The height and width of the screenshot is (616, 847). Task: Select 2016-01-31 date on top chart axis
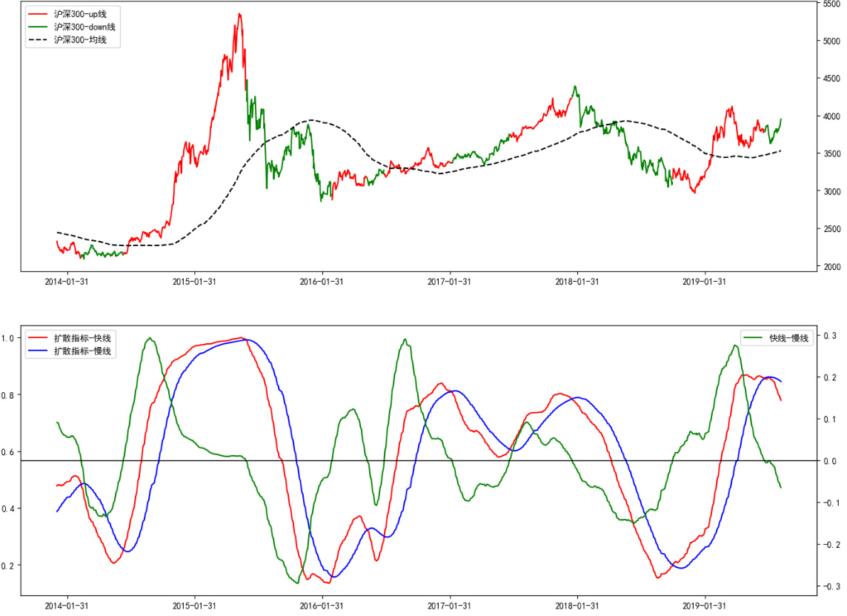322,282
